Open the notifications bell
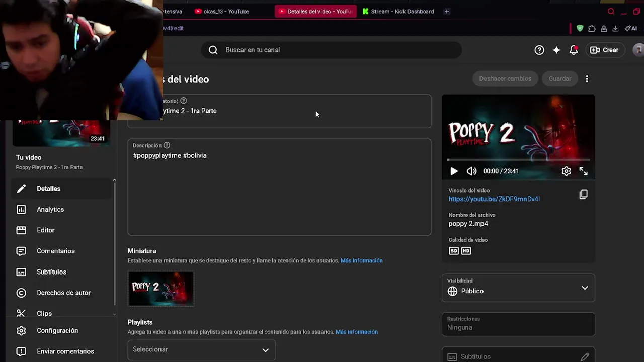Screen dimensions: 644x362 point(574,50)
